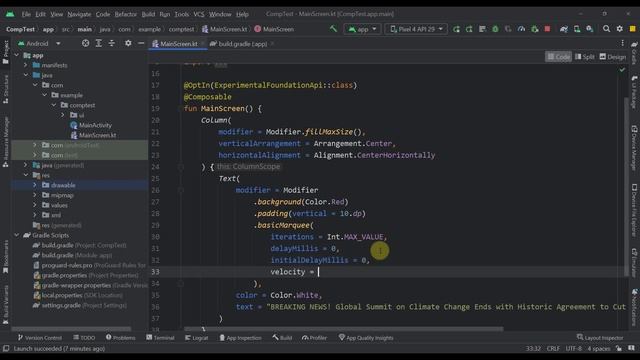Click Expand All in Project panel
The image size is (640, 360).
[x=98, y=43]
